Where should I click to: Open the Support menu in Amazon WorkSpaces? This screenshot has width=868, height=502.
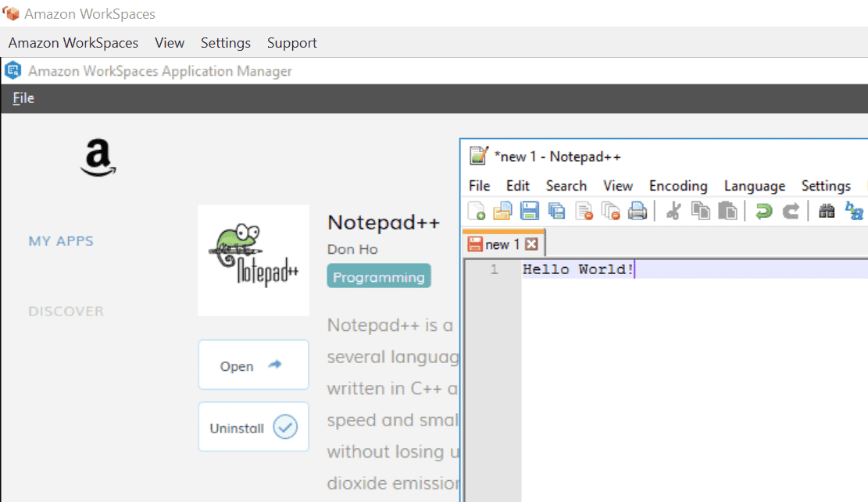(291, 43)
